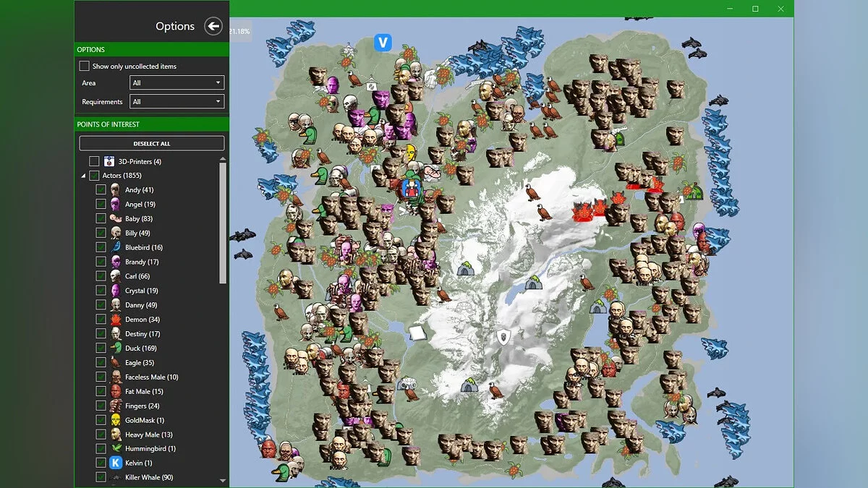868x488 pixels.
Task: Select the Faceless Male (10) list entry
Action: coord(151,377)
